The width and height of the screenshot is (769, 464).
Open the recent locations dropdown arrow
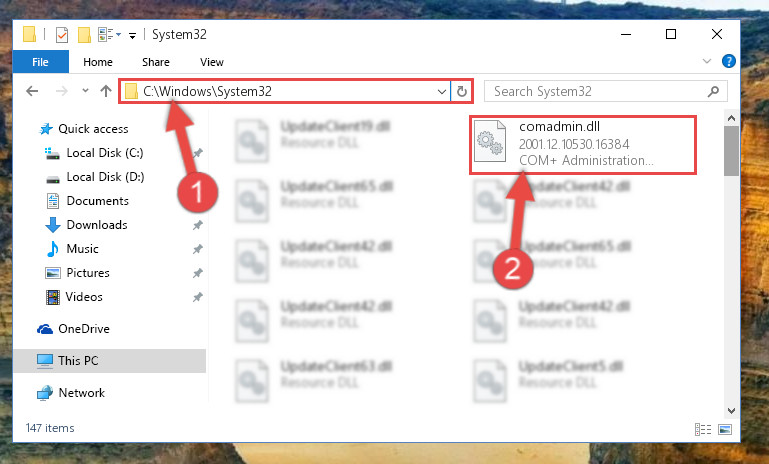pyautogui.click(x=85, y=91)
